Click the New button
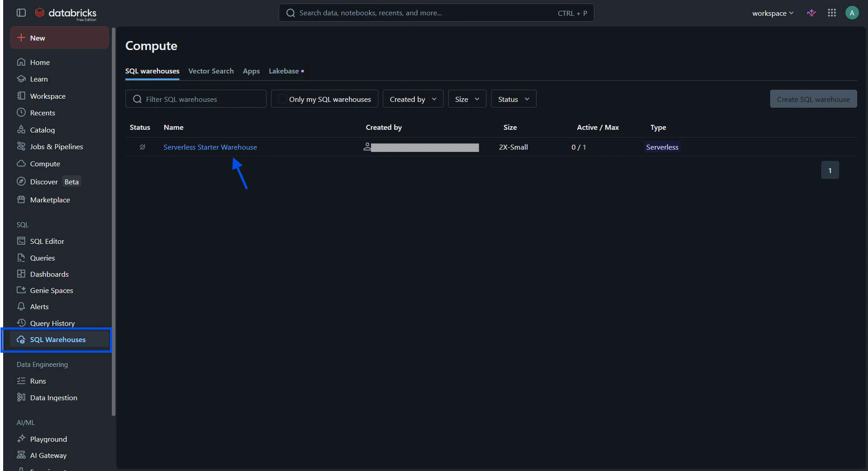The height and width of the screenshot is (471, 868). (x=60, y=38)
